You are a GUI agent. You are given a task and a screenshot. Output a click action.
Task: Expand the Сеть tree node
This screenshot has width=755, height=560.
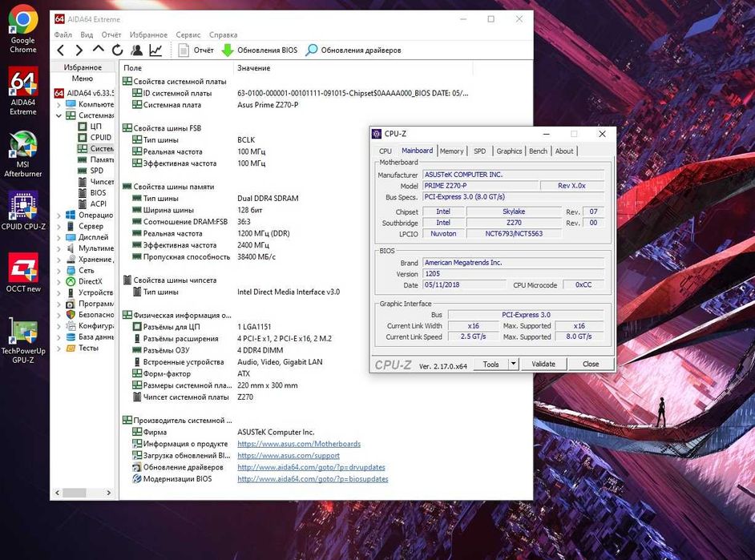(x=59, y=270)
